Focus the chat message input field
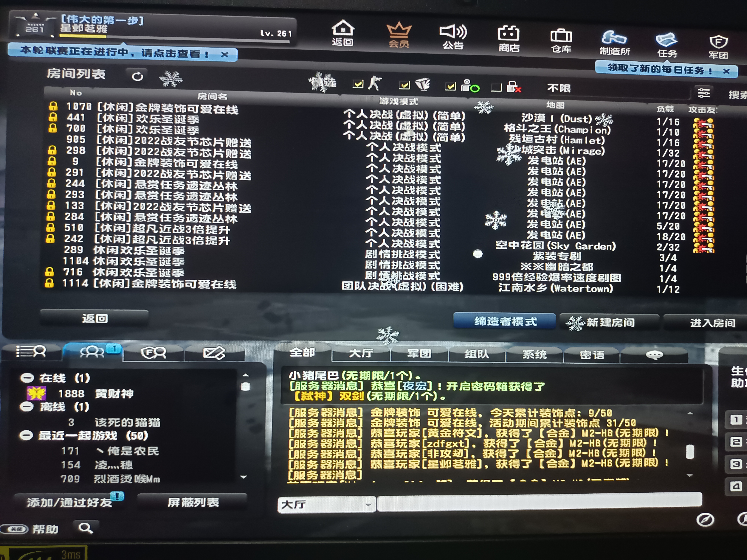This screenshot has height=560, width=747. coord(540,502)
